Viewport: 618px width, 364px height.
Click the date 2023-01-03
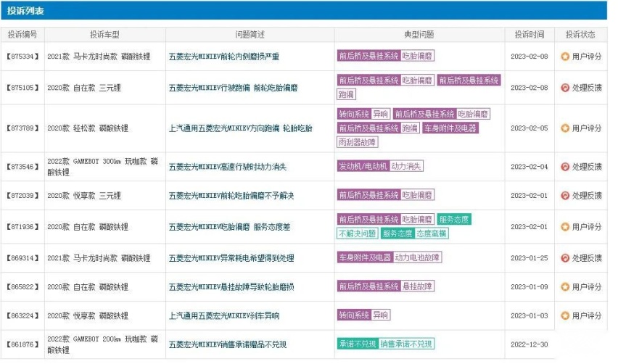(530, 315)
